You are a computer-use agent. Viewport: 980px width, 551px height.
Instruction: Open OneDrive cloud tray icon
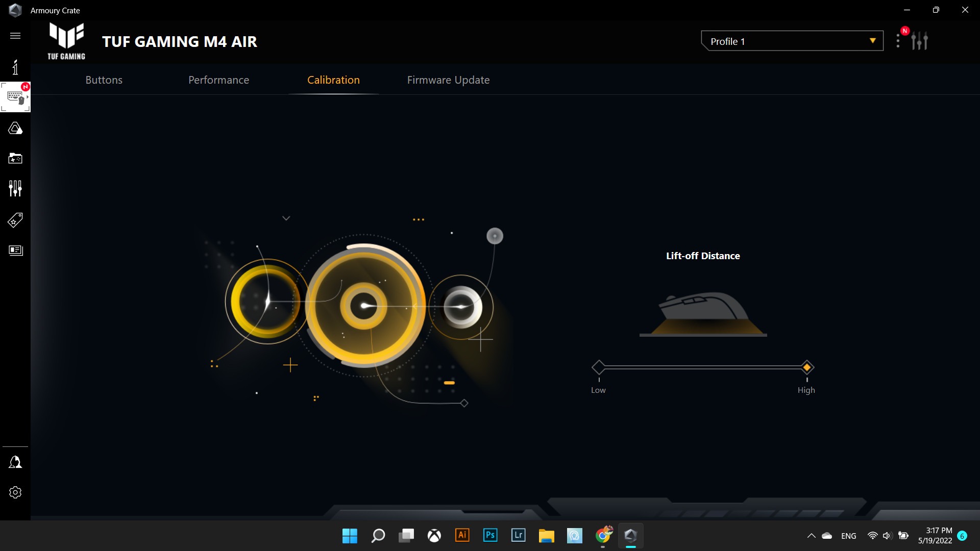tap(827, 536)
